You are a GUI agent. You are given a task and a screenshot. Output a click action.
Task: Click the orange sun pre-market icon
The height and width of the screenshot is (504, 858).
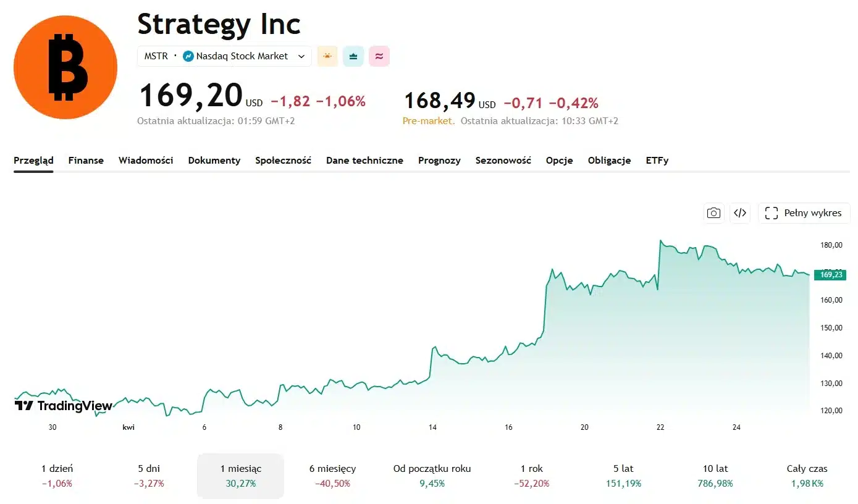point(327,56)
